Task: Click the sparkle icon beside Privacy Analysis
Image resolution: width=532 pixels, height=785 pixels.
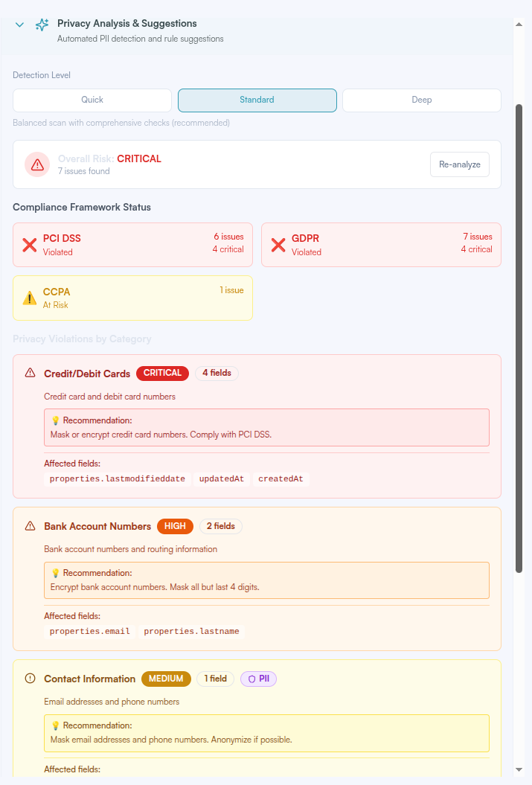Action: tap(42, 25)
